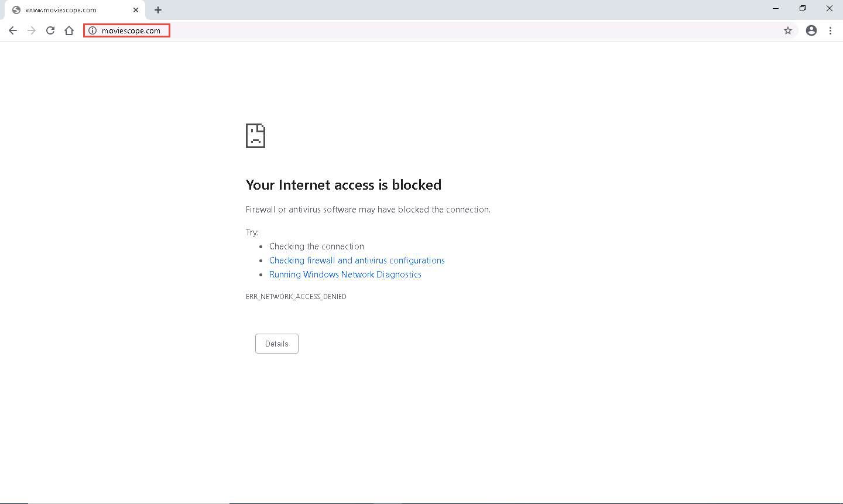
Task: Reload the moviescope.com page
Action: [x=50, y=30]
